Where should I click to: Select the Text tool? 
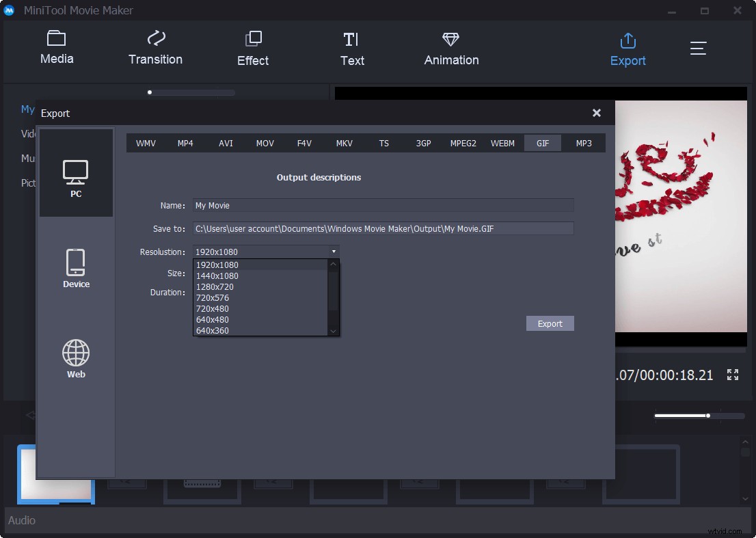[352, 48]
